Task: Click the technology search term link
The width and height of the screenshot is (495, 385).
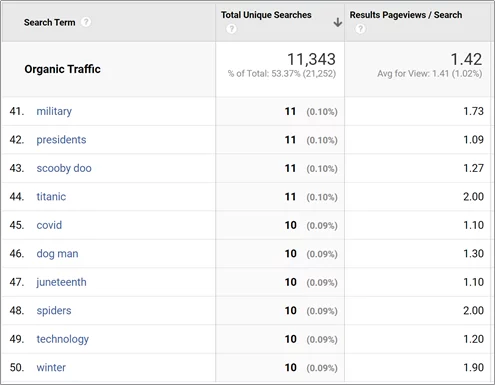Action: coord(63,339)
